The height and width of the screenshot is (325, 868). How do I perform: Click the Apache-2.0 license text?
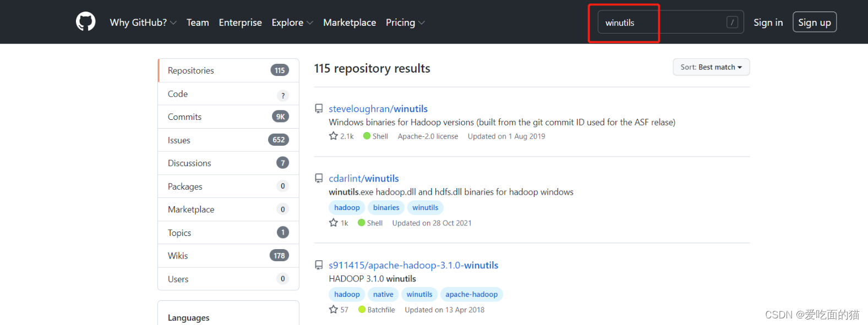(x=428, y=136)
